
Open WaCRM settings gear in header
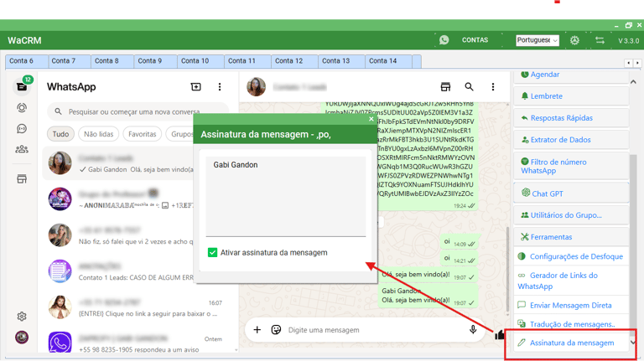574,40
